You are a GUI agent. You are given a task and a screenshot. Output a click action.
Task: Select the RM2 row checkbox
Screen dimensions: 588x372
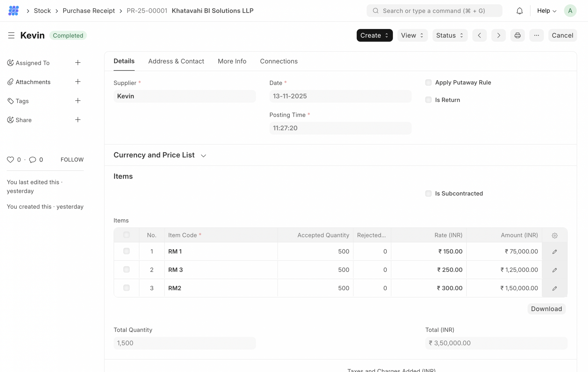click(x=127, y=288)
